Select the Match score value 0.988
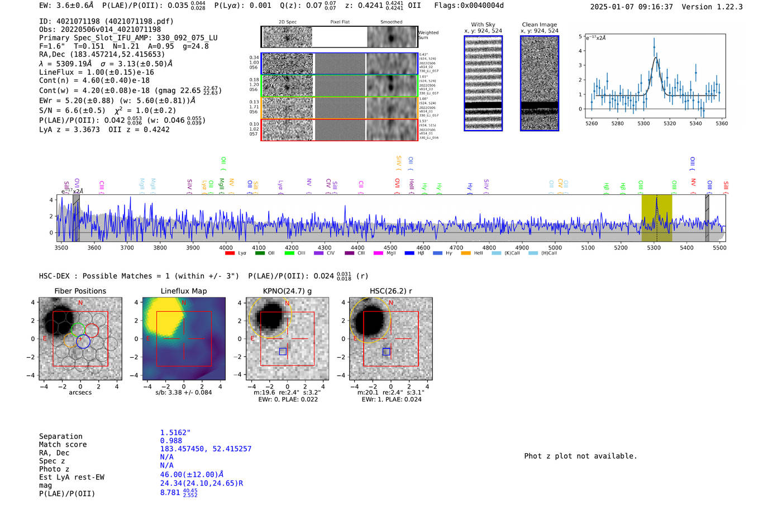Screen dimensions: 782x532 coord(171,441)
